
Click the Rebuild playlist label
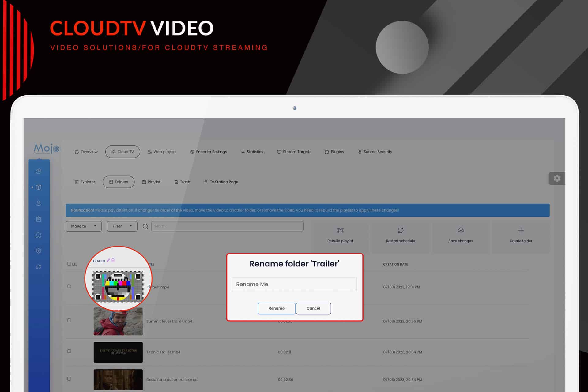point(340,241)
